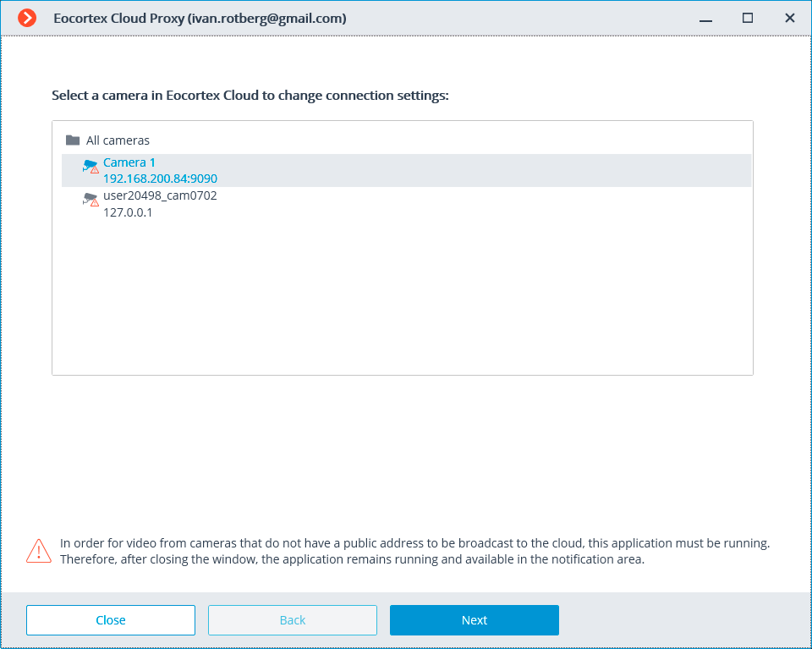Click the address 192.168.200.84:9090 under Camera 1

tap(159, 178)
